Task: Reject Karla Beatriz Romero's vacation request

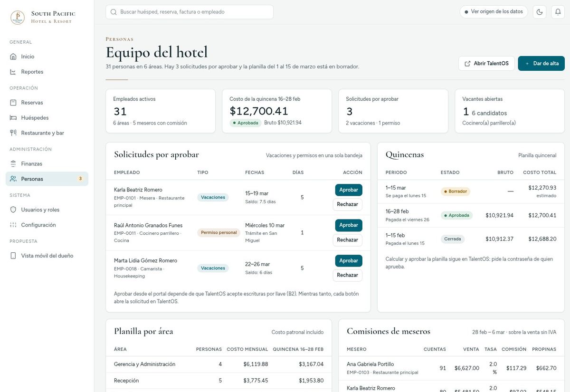Action: point(347,204)
